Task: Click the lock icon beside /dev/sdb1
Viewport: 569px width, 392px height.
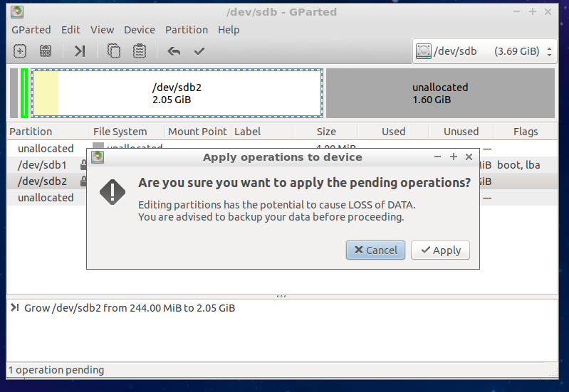Action: 83,165
